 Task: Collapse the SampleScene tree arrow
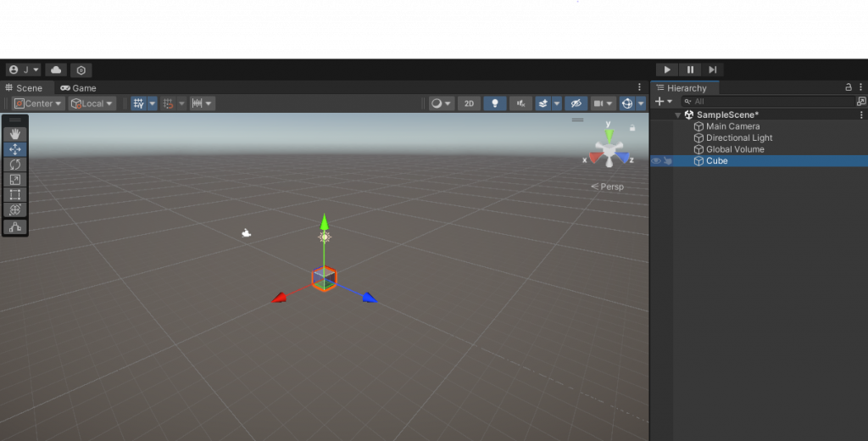pos(677,115)
